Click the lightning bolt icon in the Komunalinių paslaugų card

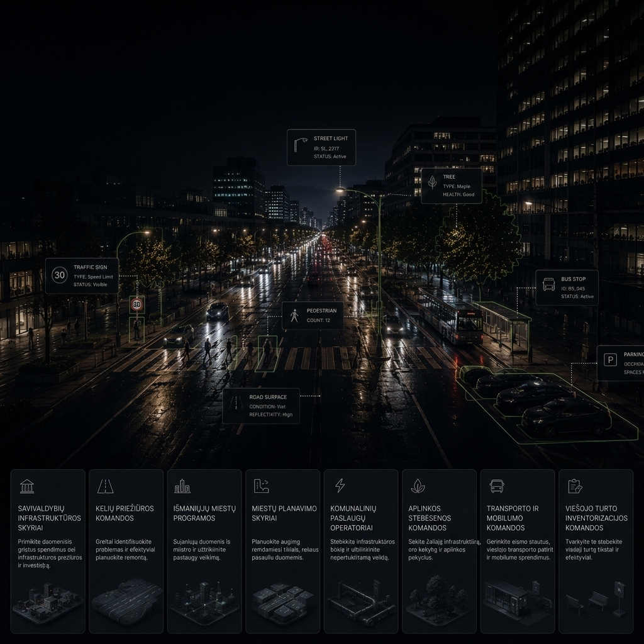(x=340, y=486)
